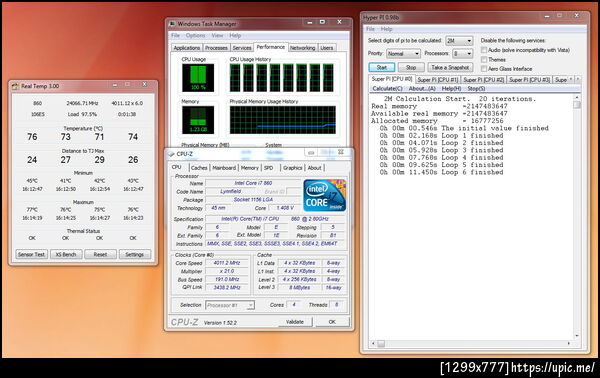This screenshot has height=378, width=600.
Task: Click the Calculate(C) menu item
Action: [387, 88]
